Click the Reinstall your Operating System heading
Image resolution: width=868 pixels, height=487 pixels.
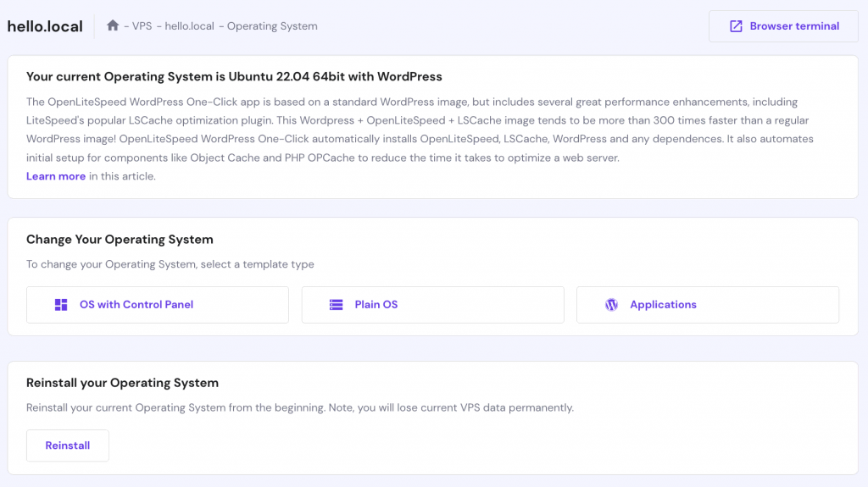pos(122,383)
